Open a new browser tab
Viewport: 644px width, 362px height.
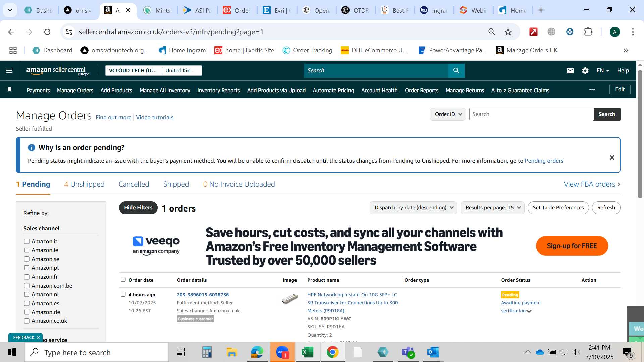pos(541,10)
